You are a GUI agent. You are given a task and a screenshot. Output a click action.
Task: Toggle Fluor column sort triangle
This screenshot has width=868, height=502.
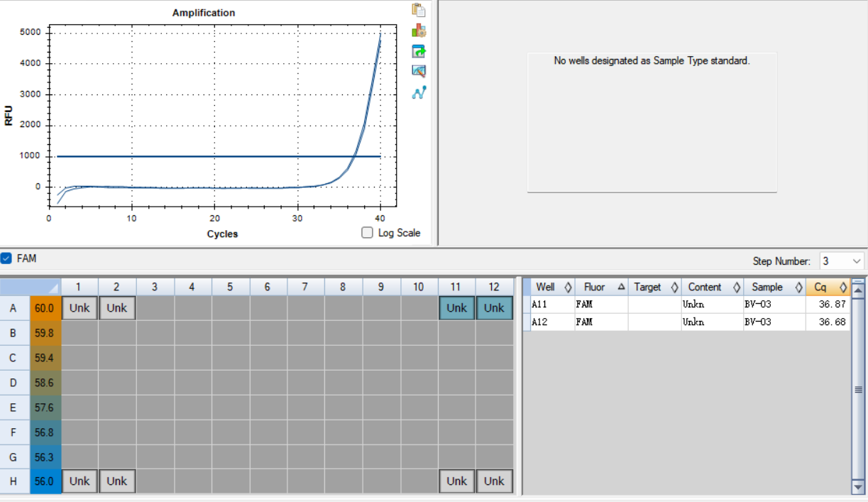pos(621,287)
